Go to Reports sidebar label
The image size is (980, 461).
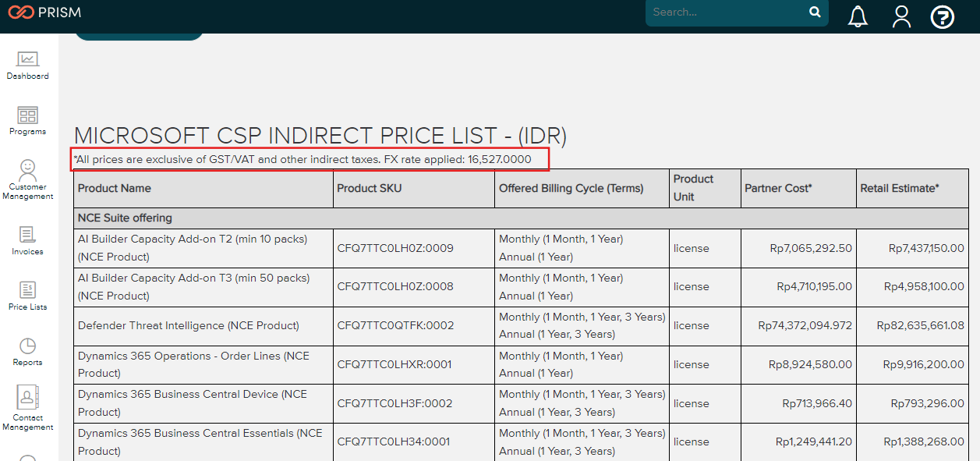point(28,363)
